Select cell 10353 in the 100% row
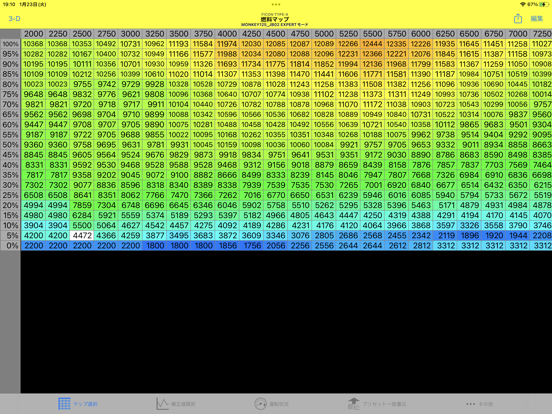 82,44
